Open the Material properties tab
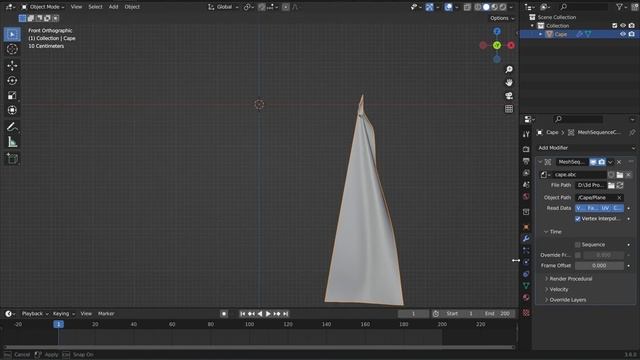The height and width of the screenshot is (360, 640). 526,297
